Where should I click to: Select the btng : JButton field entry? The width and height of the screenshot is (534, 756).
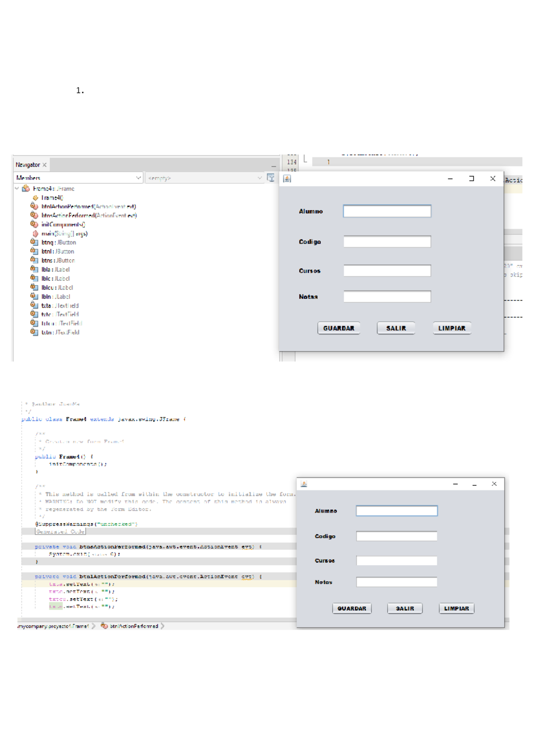click(x=58, y=243)
